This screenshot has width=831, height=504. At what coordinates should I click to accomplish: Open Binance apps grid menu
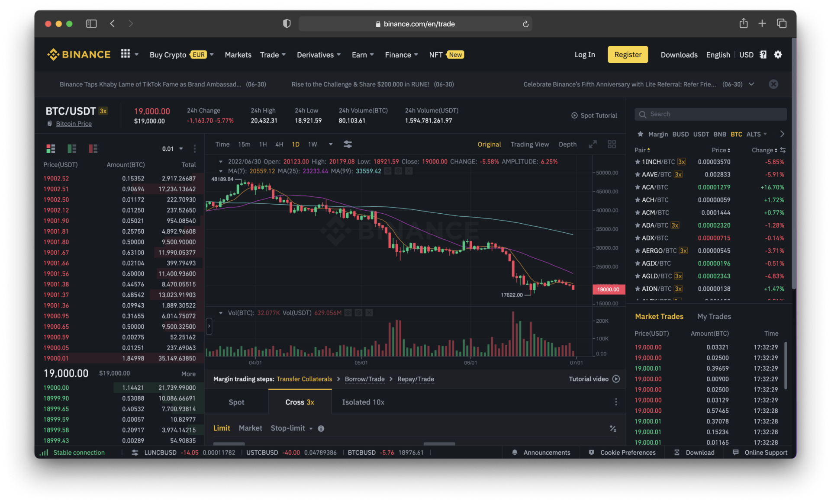(126, 54)
